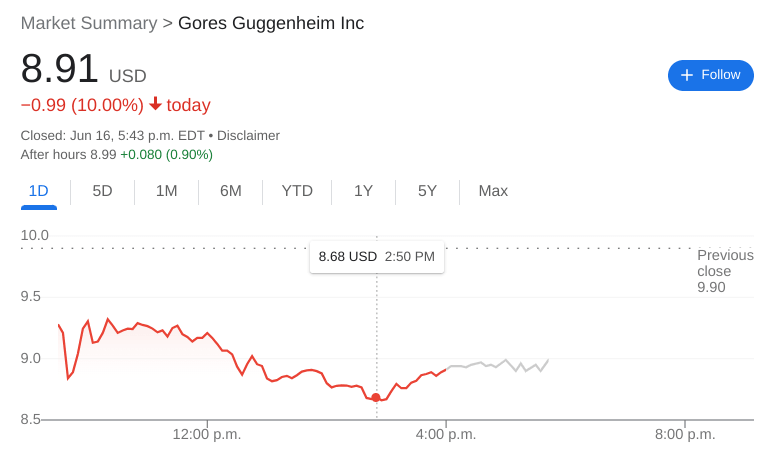Open the Market Summary breadcrumb link
The width and height of the screenshot is (780, 457).
(89, 23)
